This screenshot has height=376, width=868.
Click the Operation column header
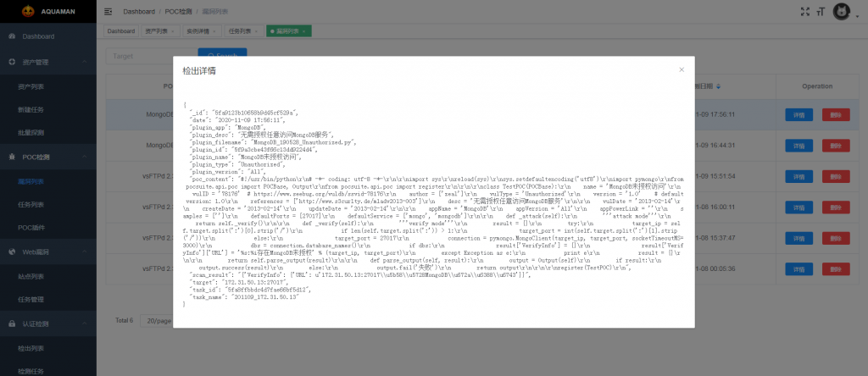[x=817, y=86]
